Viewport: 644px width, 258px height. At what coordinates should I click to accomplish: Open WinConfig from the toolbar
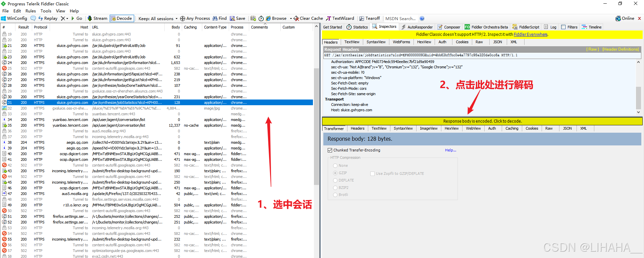click(x=14, y=18)
